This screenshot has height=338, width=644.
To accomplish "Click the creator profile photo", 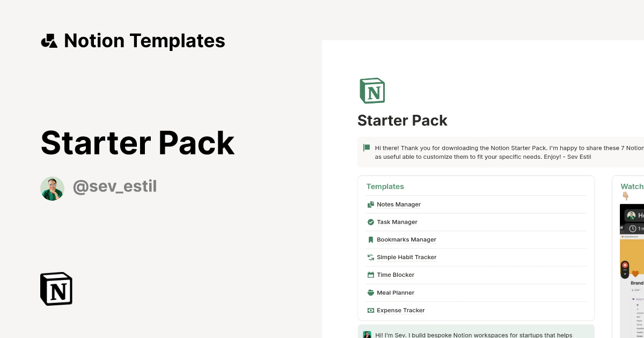I will (52, 188).
